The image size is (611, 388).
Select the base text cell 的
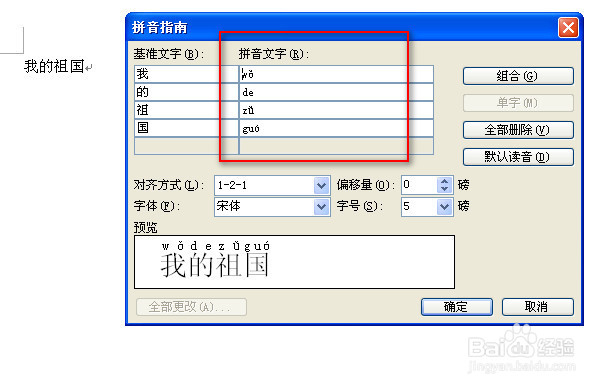tap(186, 92)
